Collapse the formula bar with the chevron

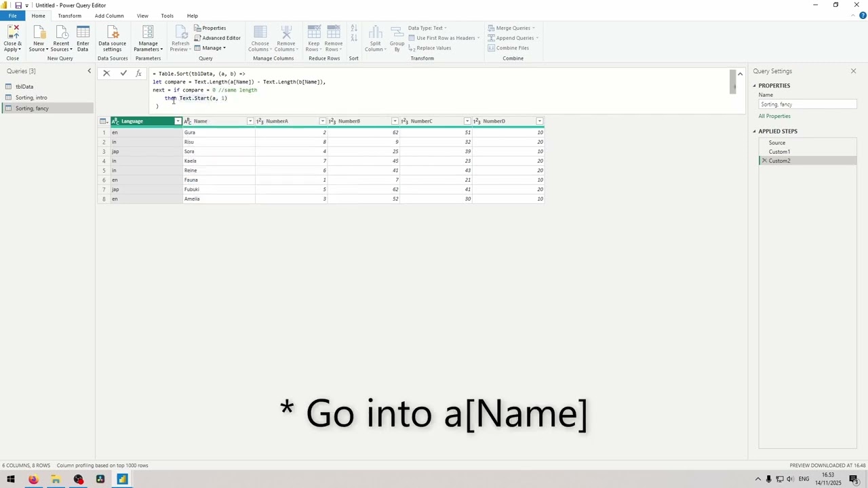tap(741, 74)
